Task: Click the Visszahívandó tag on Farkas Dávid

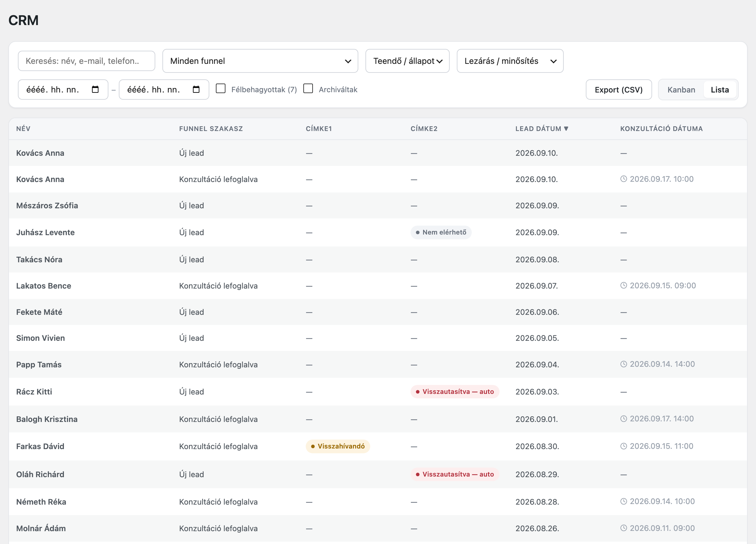Action: pos(338,446)
